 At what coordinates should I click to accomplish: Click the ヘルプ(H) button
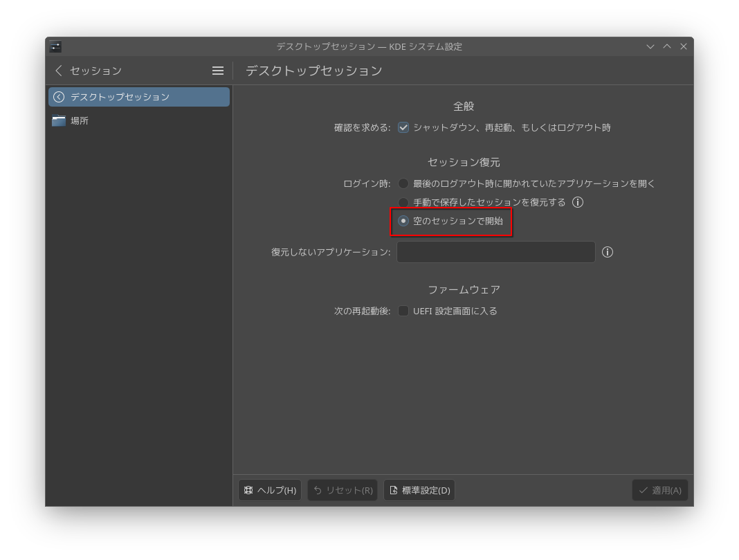tap(270, 490)
